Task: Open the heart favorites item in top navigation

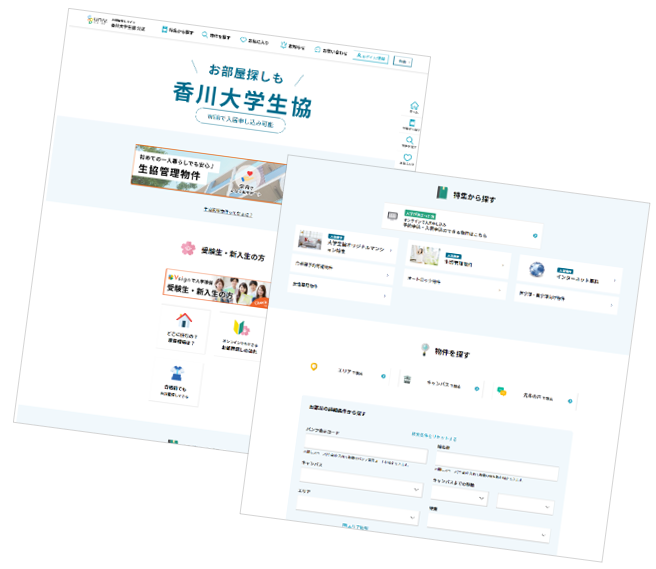Action: click(x=254, y=41)
